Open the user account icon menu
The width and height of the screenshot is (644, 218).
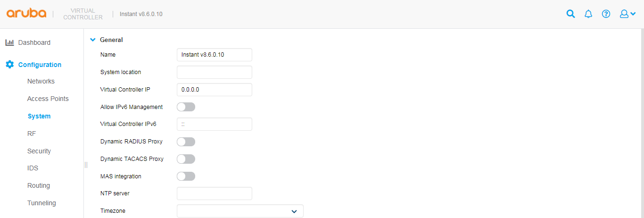(x=628, y=14)
